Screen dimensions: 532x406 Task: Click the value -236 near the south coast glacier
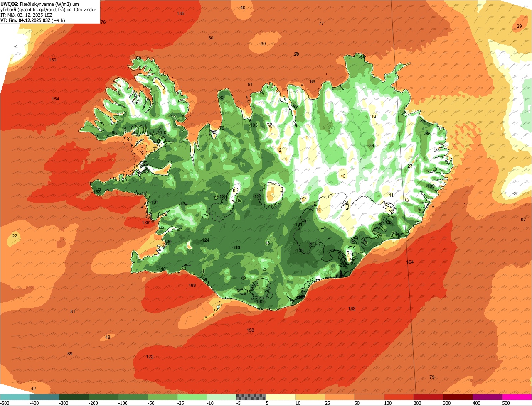(342, 265)
